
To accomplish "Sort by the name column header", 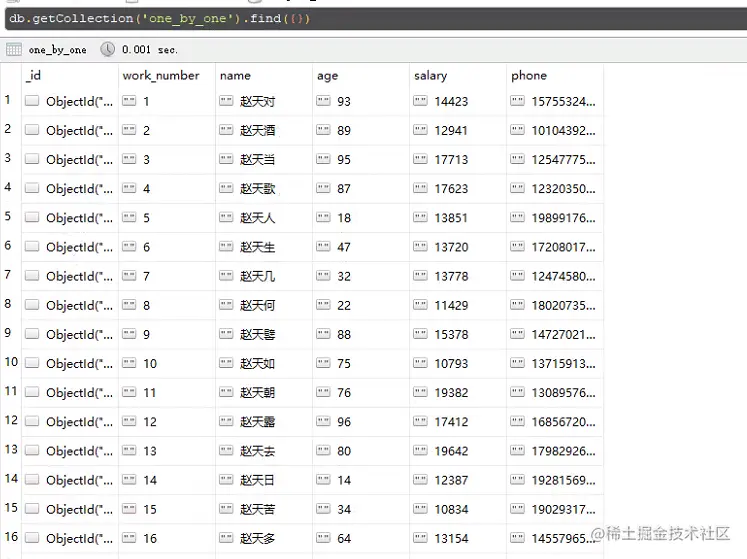I will [x=235, y=75].
